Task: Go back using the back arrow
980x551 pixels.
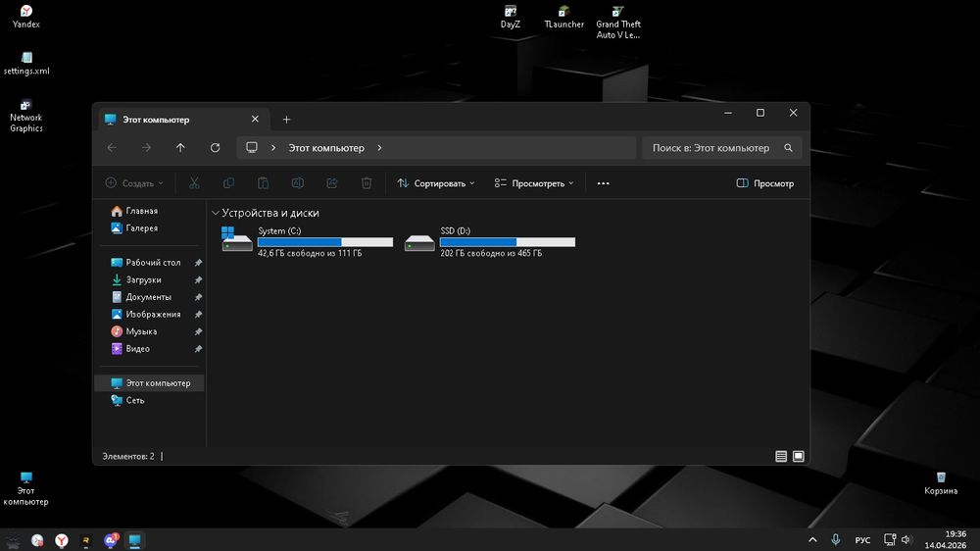Action: (112, 148)
